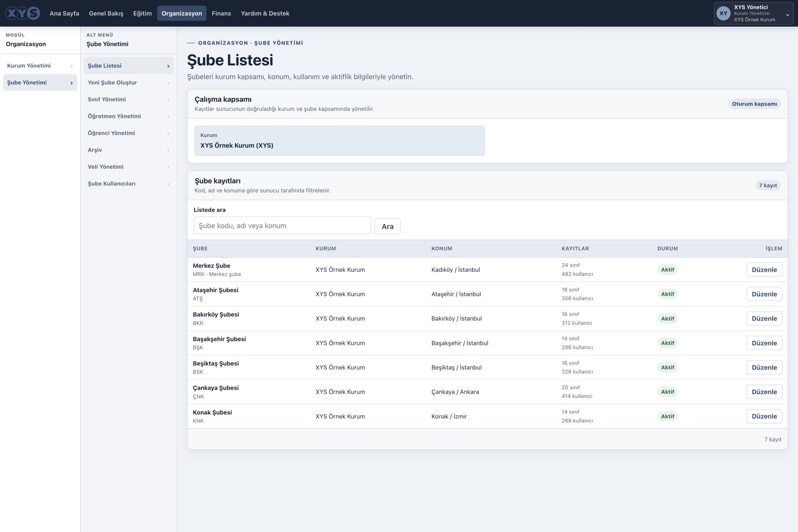The image size is (798, 532).
Task: Open Sınıf Yönetimi submenu item
Action: click(129, 99)
